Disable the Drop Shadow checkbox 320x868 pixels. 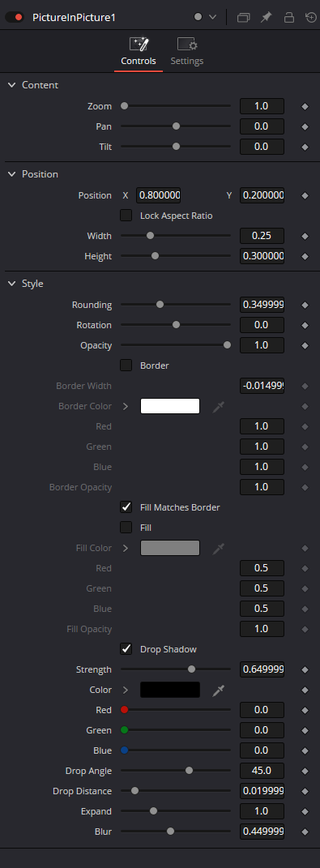[x=126, y=649]
